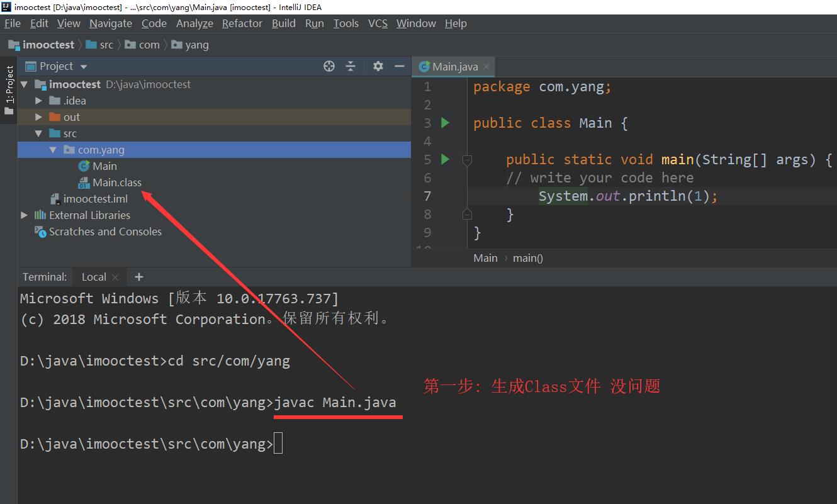Image resolution: width=837 pixels, height=504 pixels.
Task: Open Project panel settings gear
Action: pyautogui.click(x=378, y=66)
